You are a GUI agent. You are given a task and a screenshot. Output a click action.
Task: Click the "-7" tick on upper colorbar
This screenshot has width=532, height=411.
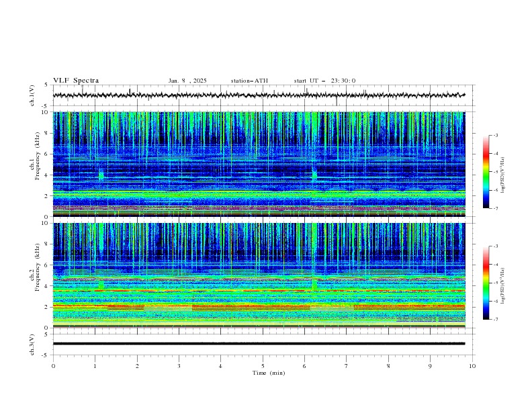coord(495,208)
